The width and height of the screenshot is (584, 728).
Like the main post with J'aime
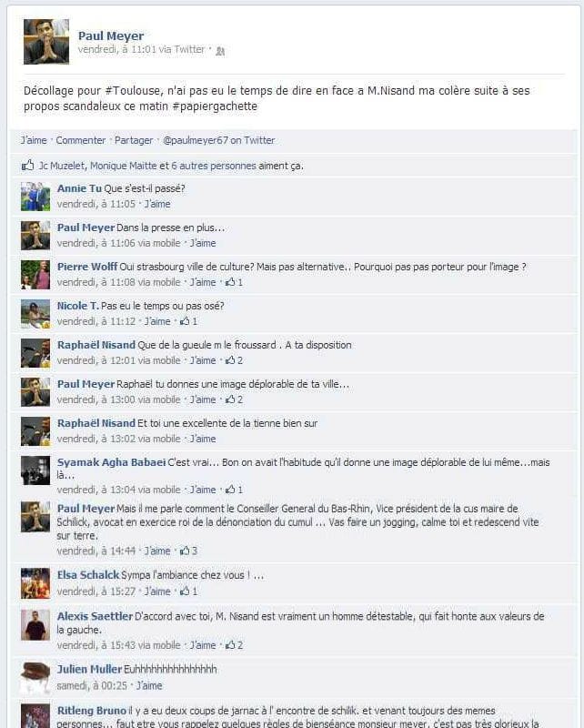point(34,140)
